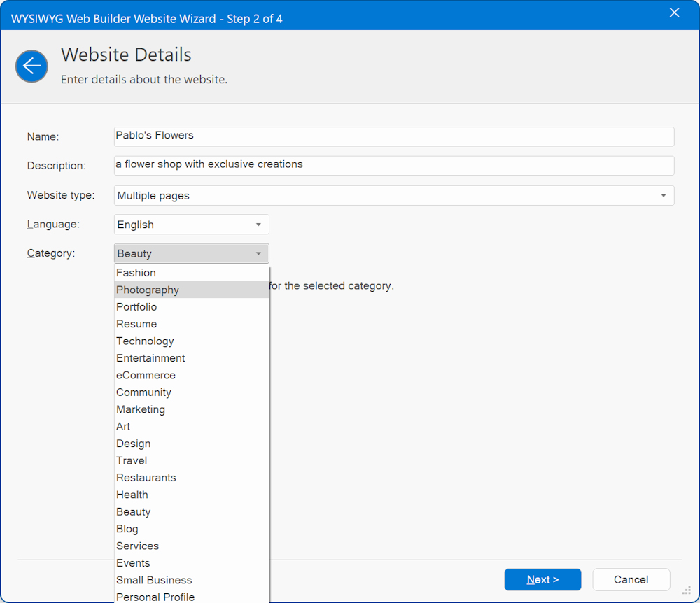Click the Name input field
Image resolution: width=700 pixels, height=603 pixels.
pos(393,136)
